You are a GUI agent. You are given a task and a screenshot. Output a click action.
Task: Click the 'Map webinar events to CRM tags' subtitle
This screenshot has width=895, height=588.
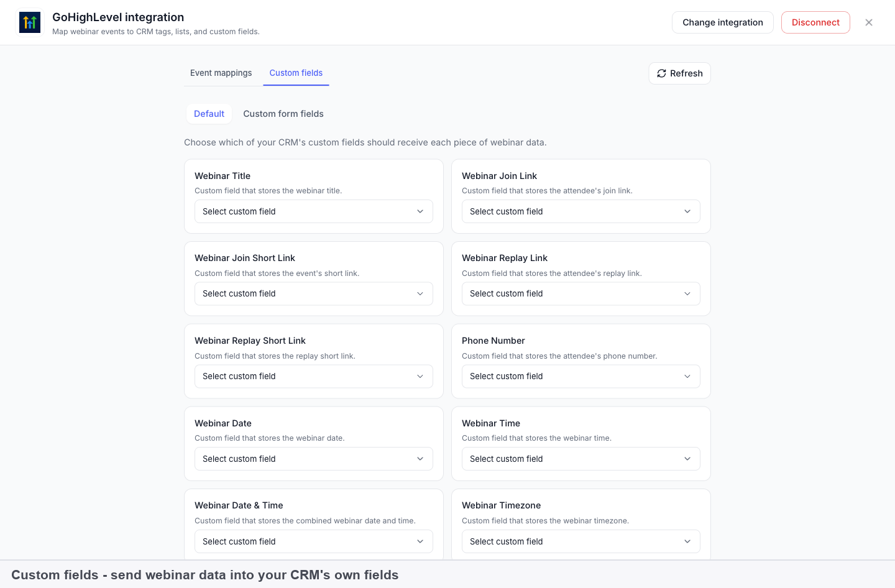[156, 32]
